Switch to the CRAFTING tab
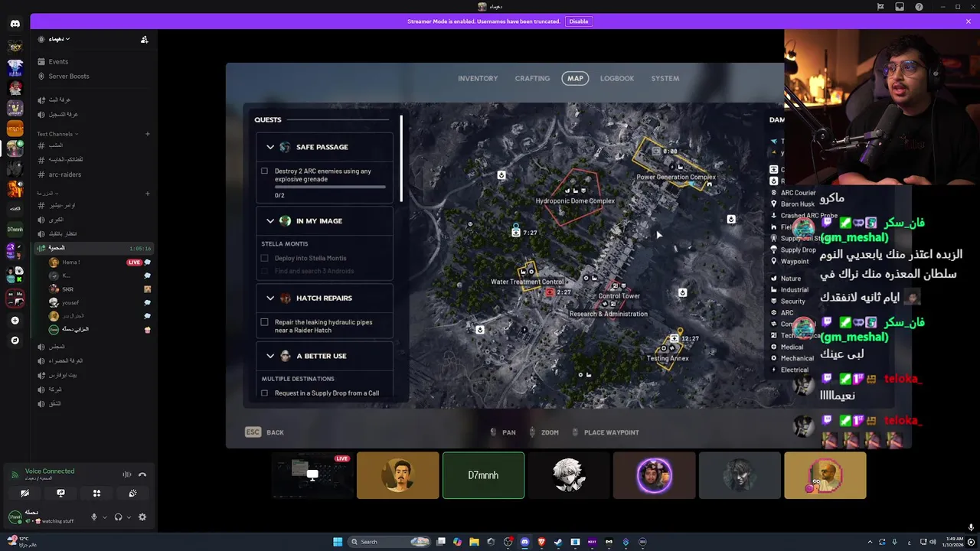980x551 pixels. [532, 78]
